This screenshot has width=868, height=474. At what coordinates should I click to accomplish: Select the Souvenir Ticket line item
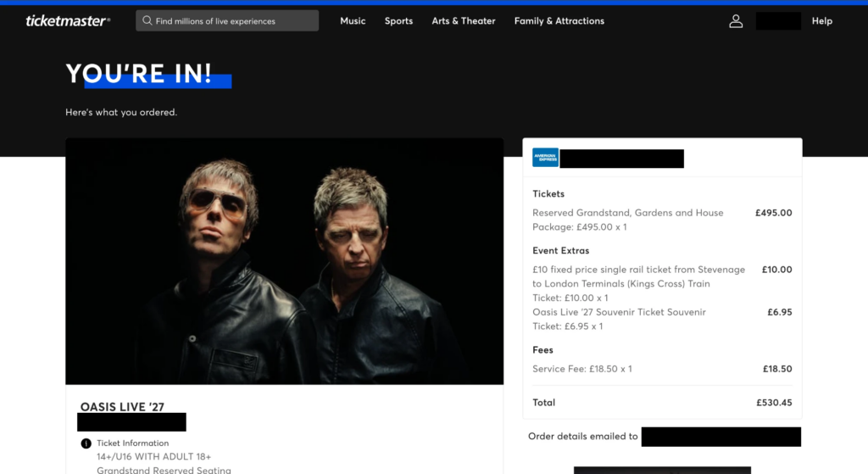(x=619, y=319)
